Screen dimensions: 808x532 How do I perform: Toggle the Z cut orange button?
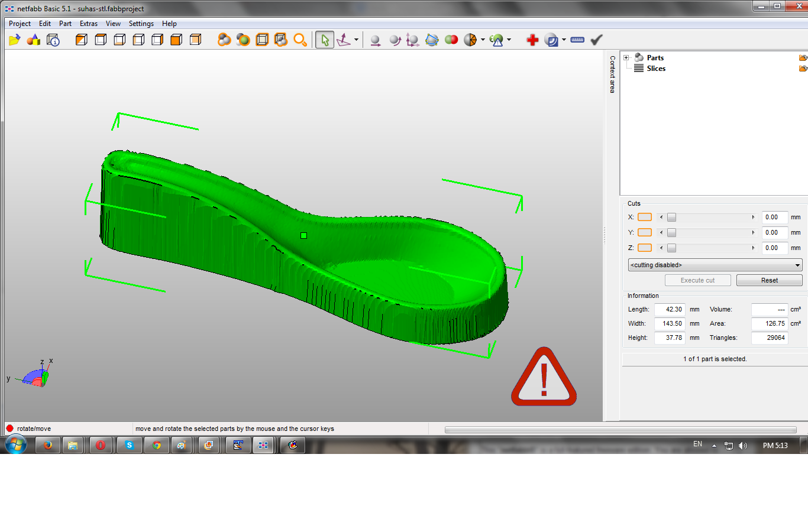tap(645, 248)
